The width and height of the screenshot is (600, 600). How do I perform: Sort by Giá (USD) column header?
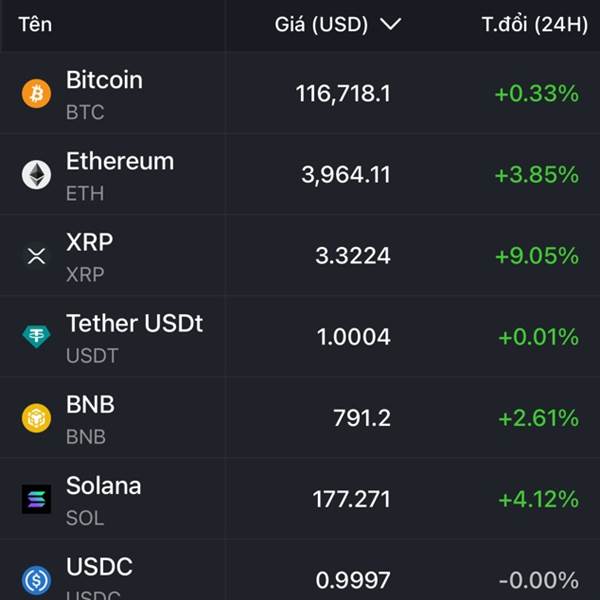point(321,24)
